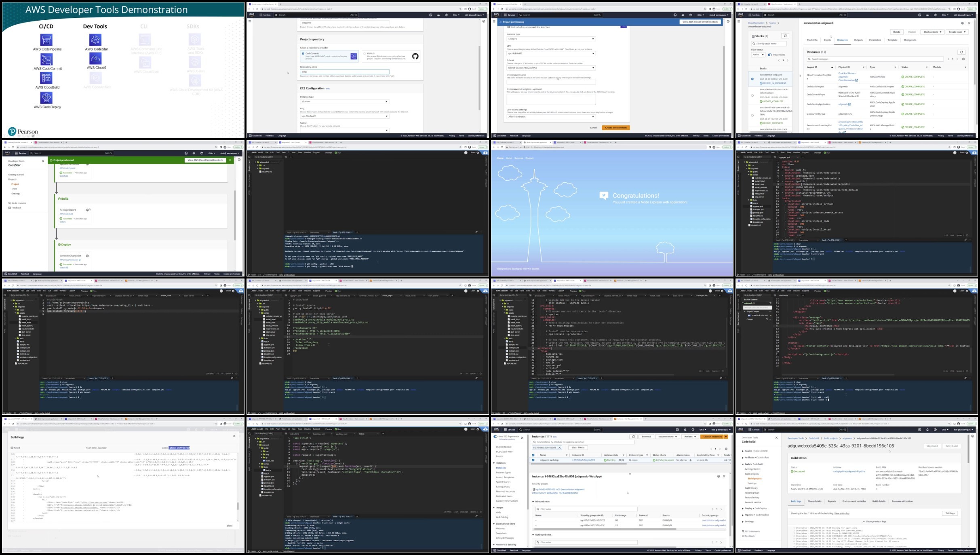Click the AWS CodeDeploy icon on the slide

[46, 98]
